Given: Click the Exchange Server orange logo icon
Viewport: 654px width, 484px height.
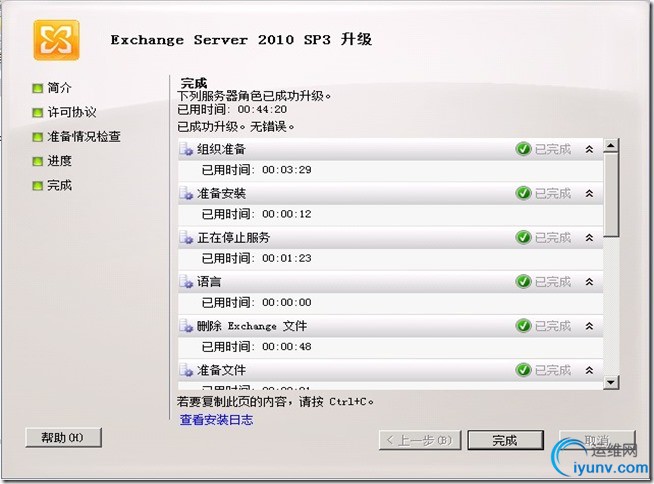Looking at the screenshot, I should click(x=56, y=40).
